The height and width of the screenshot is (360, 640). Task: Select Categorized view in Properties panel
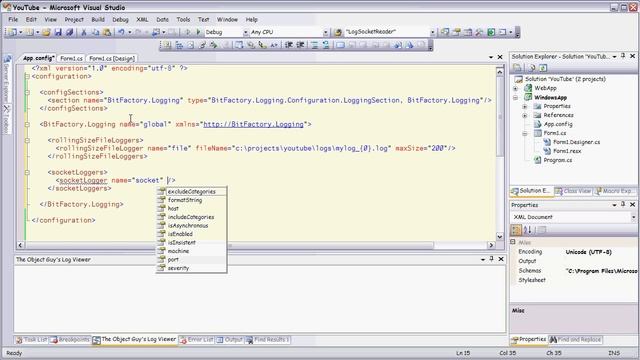coord(516,230)
